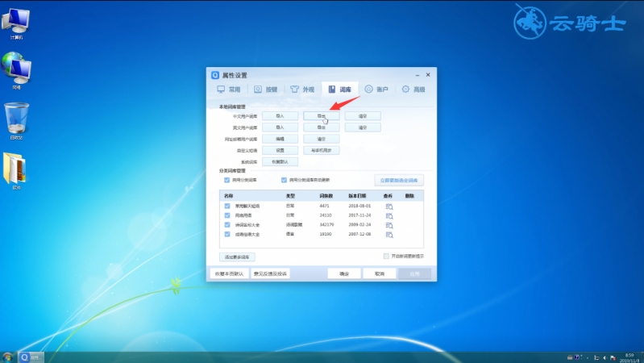The image size is (644, 363).
Task: Click view icon for 诗词名句大全 row
Action: click(389, 225)
